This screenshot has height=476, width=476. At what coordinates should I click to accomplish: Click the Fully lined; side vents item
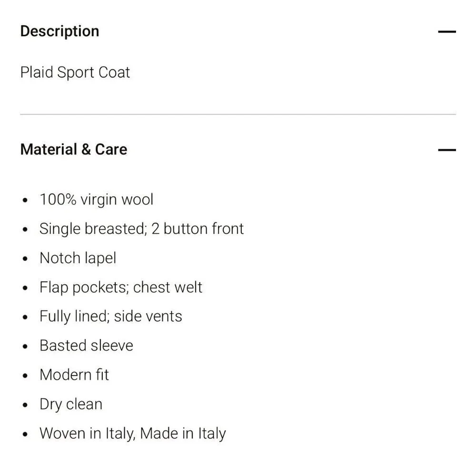[x=111, y=317]
